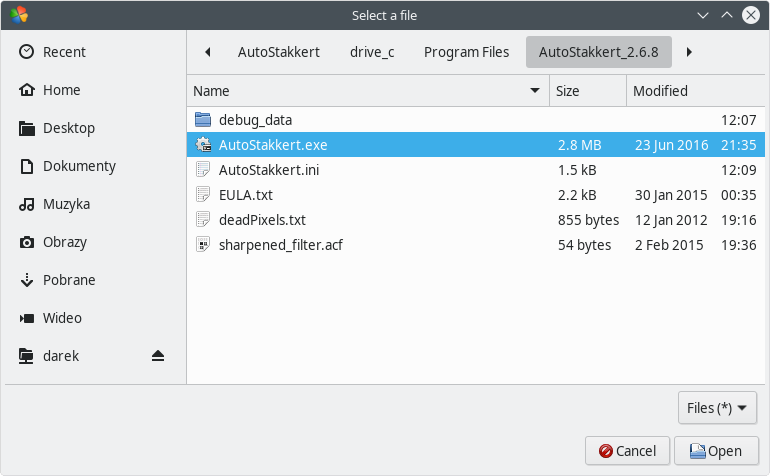Select the debug_data folder
The image size is (770, 476).
pyautogui.click(x=476, y=120)
